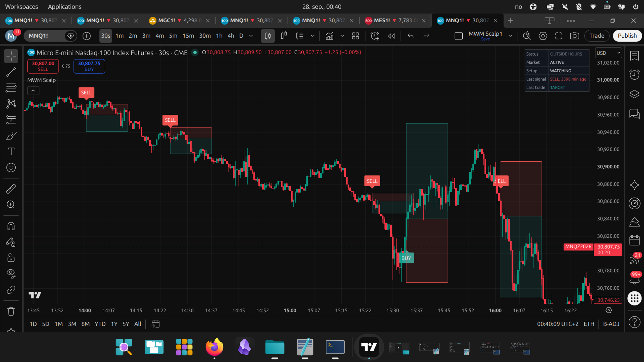Image resolution: width=644 pixels, height=362 pixels.
Task: Open the Alerts panel on right sidebar
Action: (634, 75)
